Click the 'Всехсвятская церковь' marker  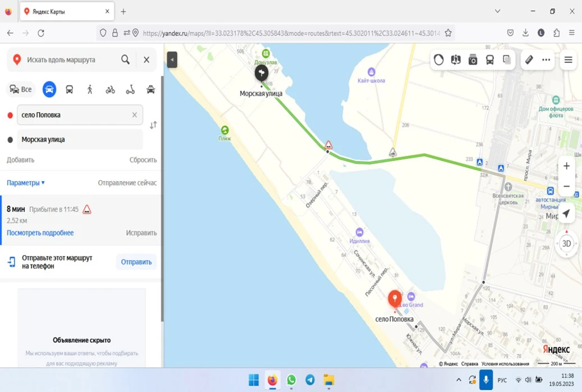click(x=508, y=187)
